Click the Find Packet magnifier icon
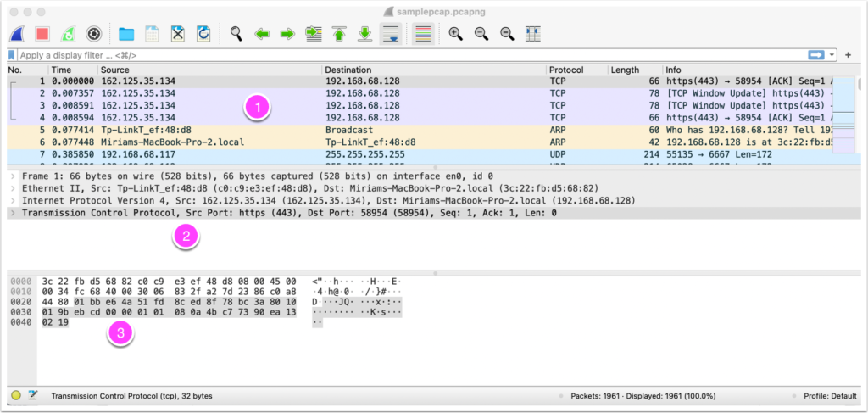 point(236,34)
